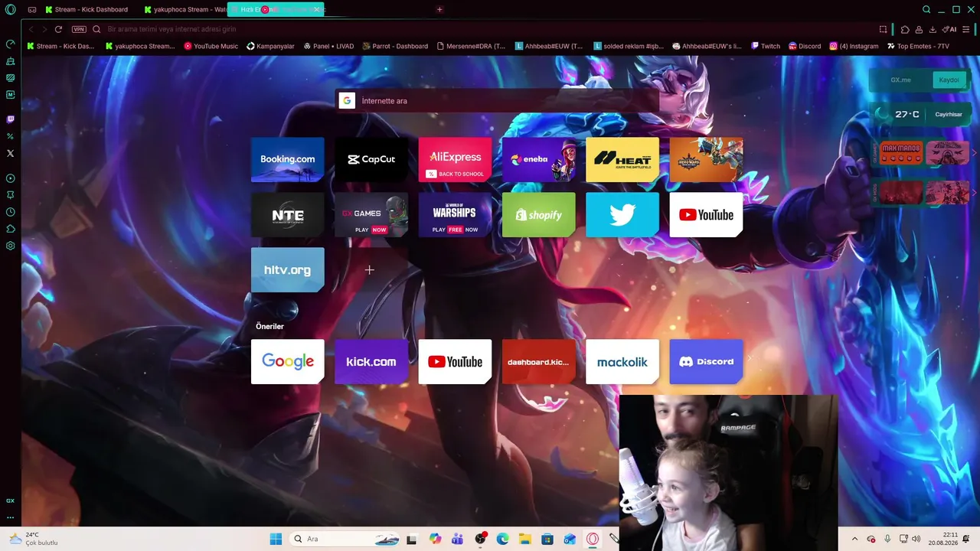Open the HEAT speed dial tile

pyautogui.click(x=622, y=160)
